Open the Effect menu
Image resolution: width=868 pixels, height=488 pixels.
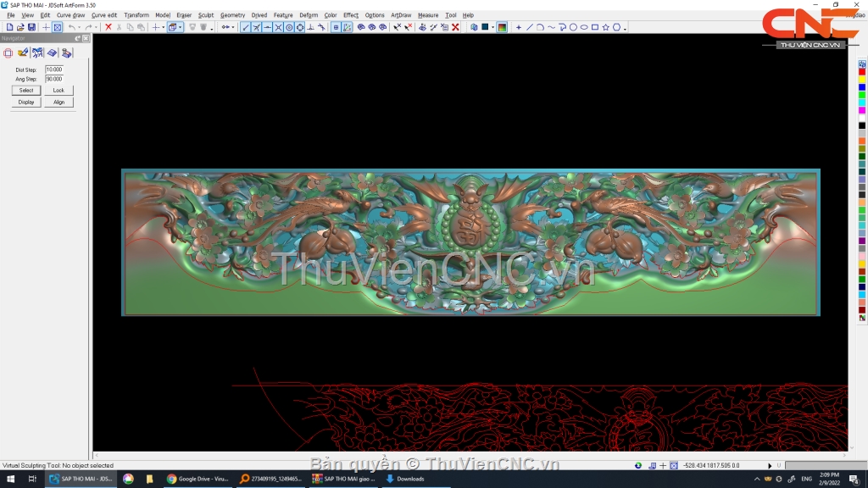click(x=350, y=15)
